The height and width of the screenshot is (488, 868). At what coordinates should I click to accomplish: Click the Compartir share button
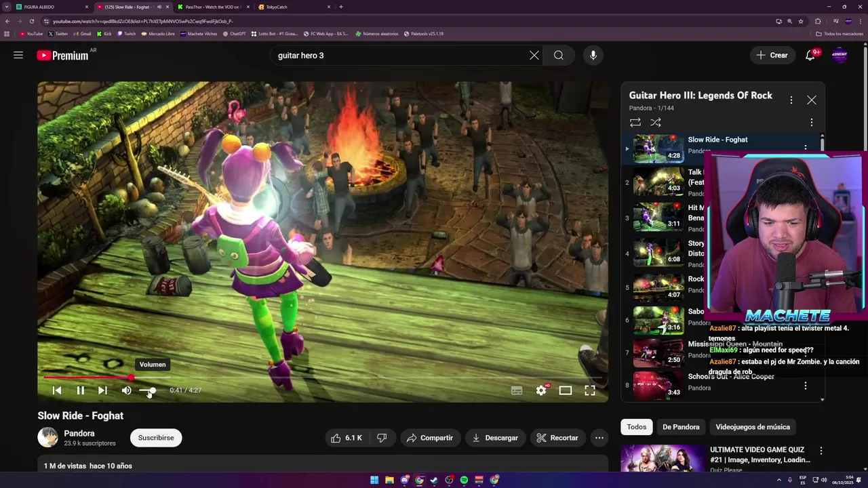tap(430, 438)
